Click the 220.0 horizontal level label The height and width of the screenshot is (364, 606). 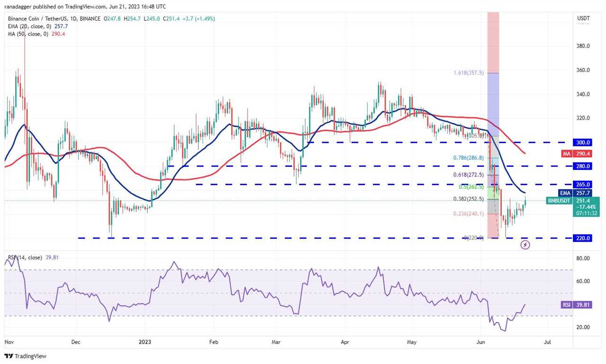pos(583,238)
